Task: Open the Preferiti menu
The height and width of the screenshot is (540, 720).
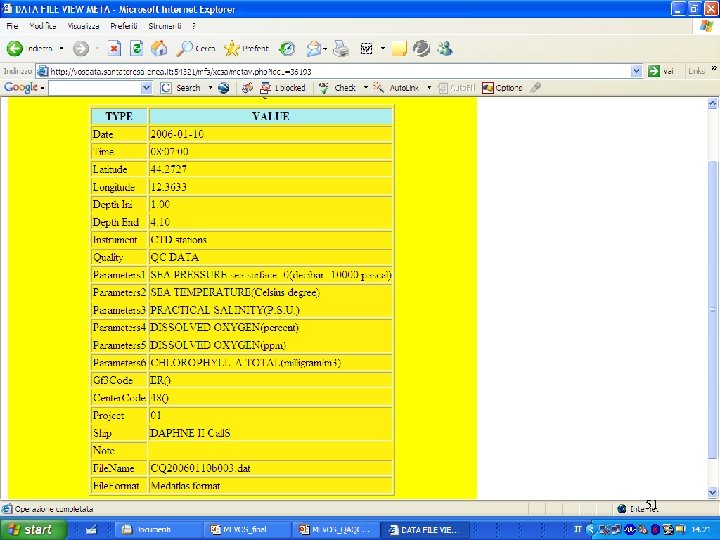Action: click(x=124, y=26)
